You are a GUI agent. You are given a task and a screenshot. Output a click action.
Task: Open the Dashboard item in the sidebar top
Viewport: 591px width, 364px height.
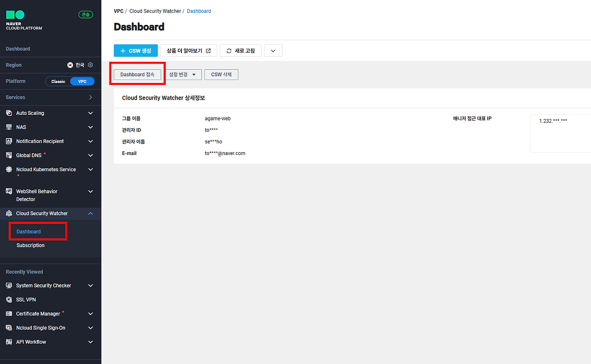[x=18, y=49]
